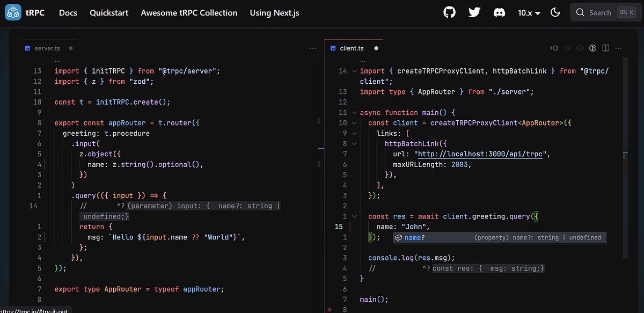
Task: Click 'maxURLLength: 2083' line
Action: click(x=432, y=164)
